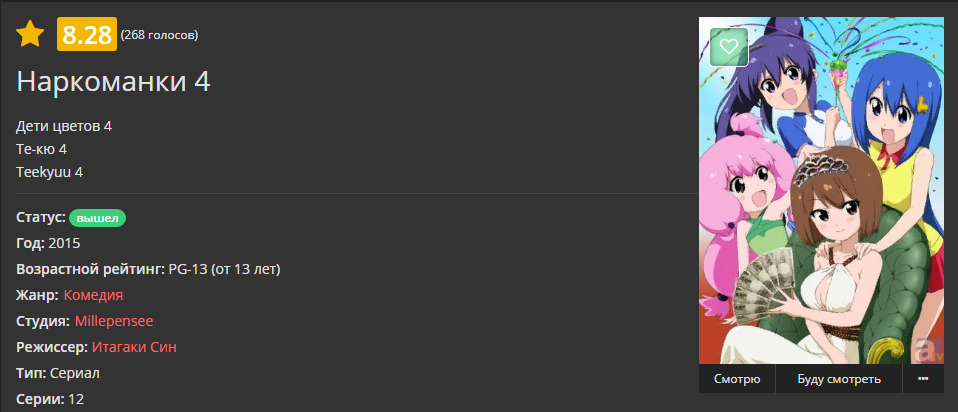
Task: Click the alternate title "Дети цветов 4"
Action: point(65,126)
